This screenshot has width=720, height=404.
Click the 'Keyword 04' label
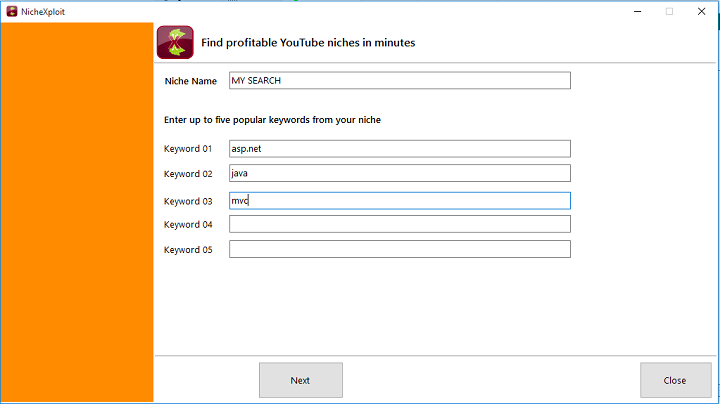tap(188, 224)
